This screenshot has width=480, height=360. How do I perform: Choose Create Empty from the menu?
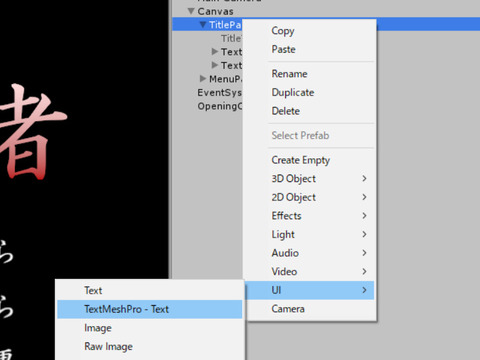coord(310,160)
